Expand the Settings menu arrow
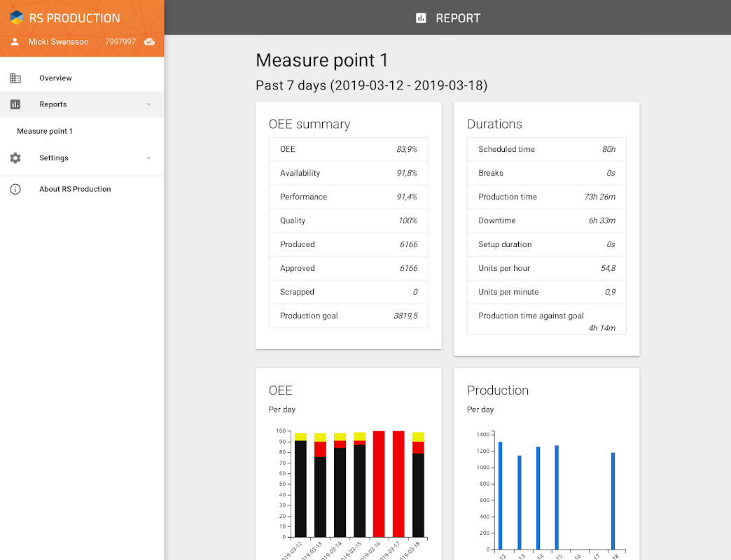Screen dimensions: 731x560 148,158
